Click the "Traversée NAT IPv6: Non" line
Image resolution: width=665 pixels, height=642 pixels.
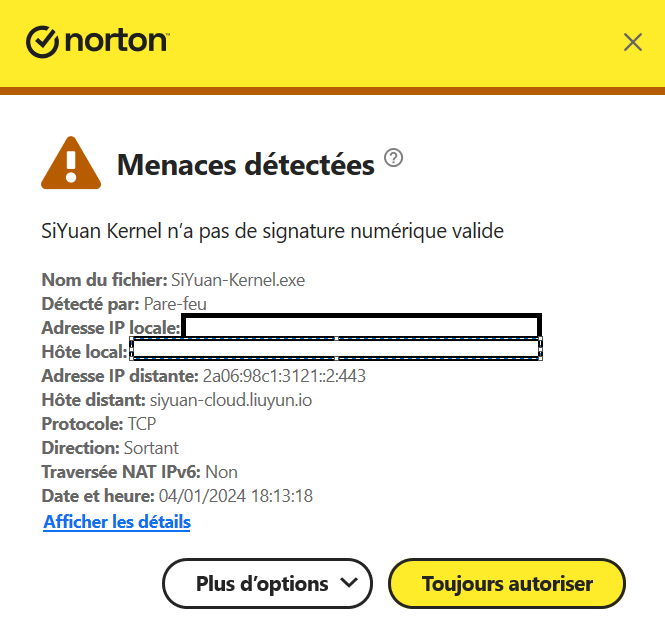click(x=139, y=472)
